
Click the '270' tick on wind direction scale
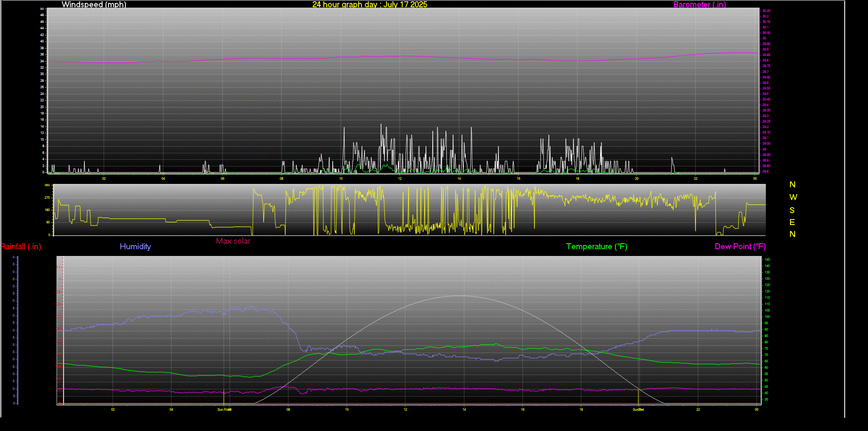47,197
